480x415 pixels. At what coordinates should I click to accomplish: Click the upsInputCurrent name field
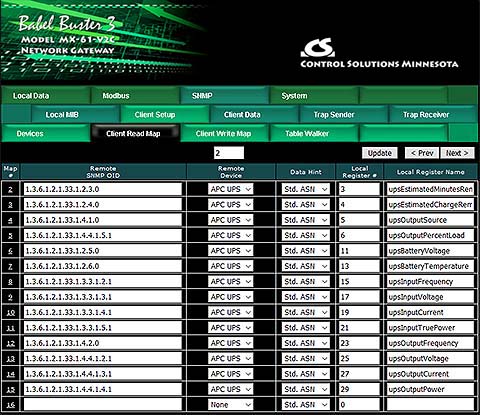[430, 312]
